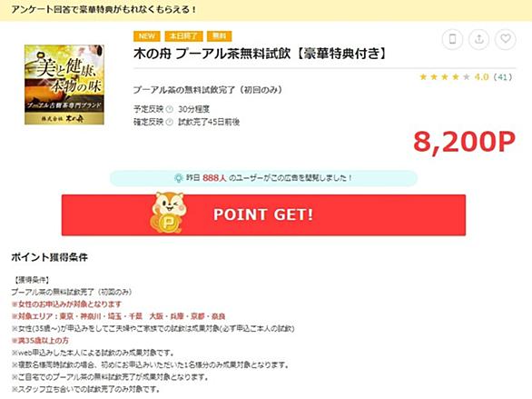Click the squirrel mascot coin icon
The height and width of the screenshot is (399, 532).
point(169,213)
